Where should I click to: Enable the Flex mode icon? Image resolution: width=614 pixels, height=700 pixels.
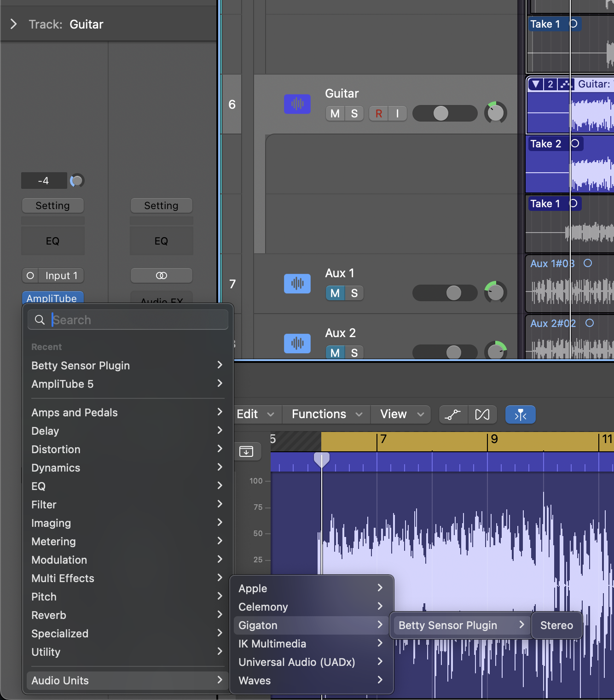coord(482,414)
